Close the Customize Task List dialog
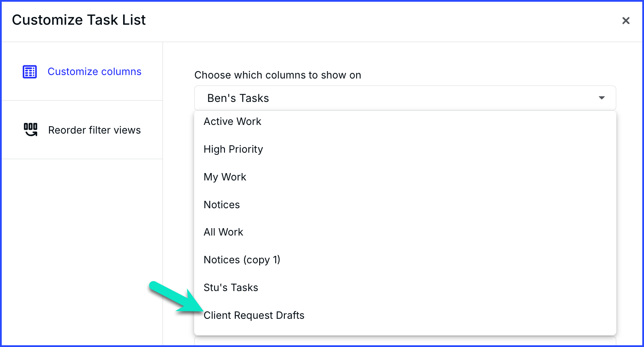The height and width of the screenshot is (347, 644). pyautogui.click(x=626, y=20)
